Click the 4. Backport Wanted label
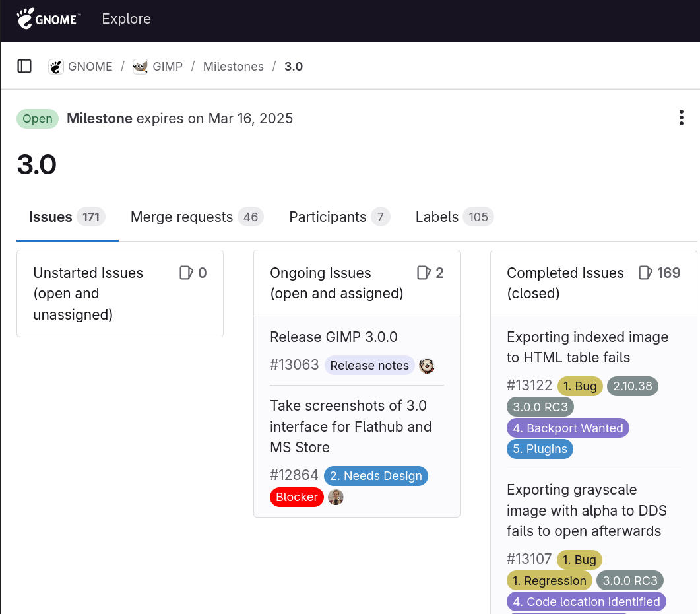This screenshot has width=700, height=614. tap(567, 428)
